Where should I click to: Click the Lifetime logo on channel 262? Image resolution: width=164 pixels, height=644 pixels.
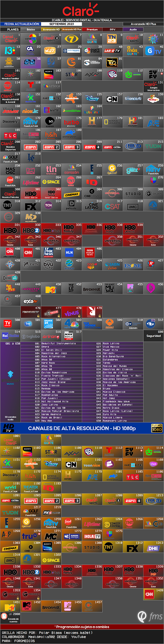[31, 182]
